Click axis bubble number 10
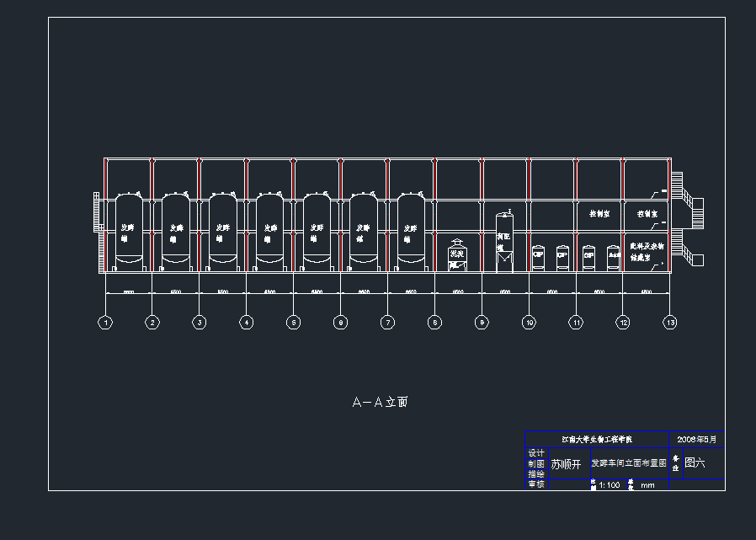This screenshot has height=540, width=756. (x=529, y=322)
